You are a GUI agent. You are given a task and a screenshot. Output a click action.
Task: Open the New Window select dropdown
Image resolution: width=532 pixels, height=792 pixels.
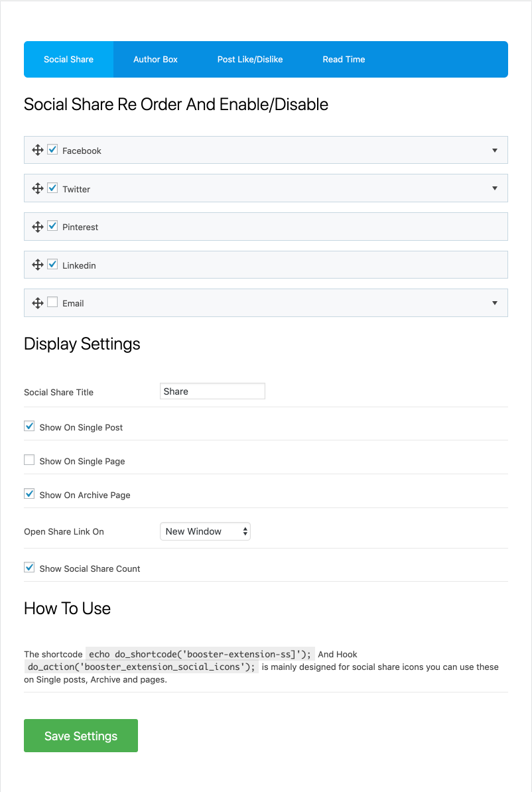click(x=205, y=531)
